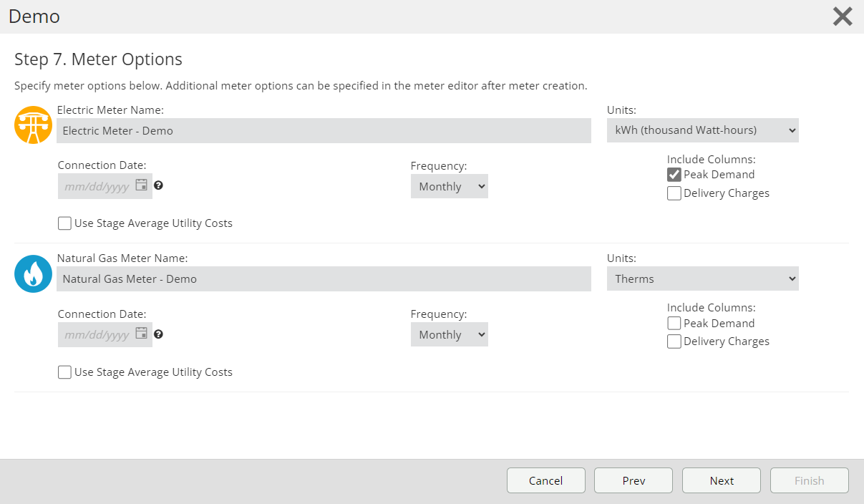Viewport: 864px width, 504px height.
Task: Uncheck Peak Demand for electric meter
Action: [x=674, y=175]
